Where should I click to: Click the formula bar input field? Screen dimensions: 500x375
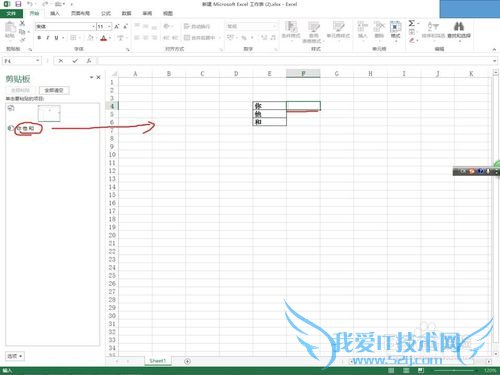click(294, 61)
